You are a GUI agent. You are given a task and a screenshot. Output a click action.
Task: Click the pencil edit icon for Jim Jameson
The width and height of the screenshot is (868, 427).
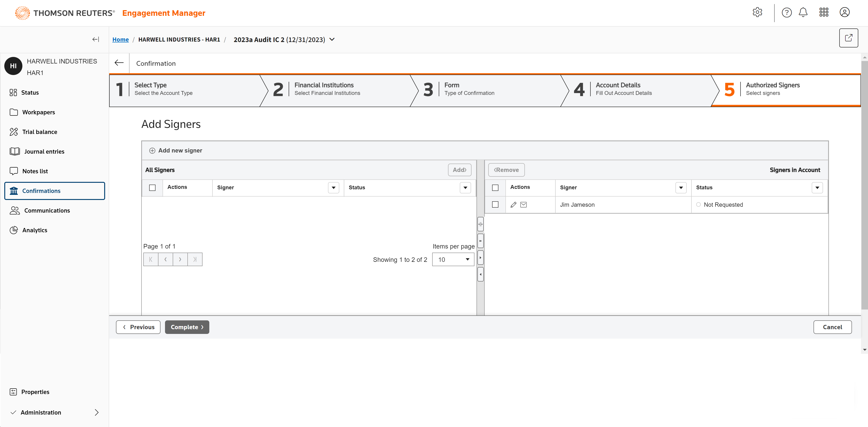(513, 205)
